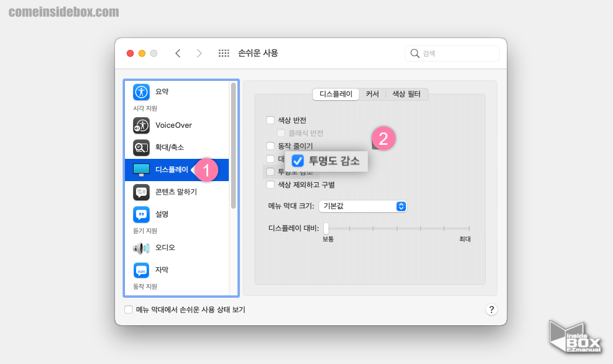
Task: Open the 확대/축소 zoom icon
Action: pos(141,148)
